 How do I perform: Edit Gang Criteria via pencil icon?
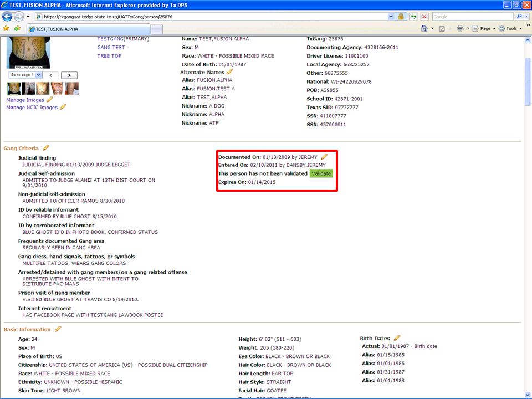(x=46, y=147)
